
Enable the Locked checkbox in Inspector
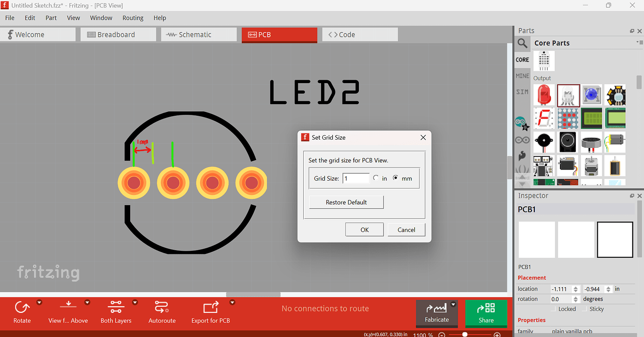[x=553, y=309]
